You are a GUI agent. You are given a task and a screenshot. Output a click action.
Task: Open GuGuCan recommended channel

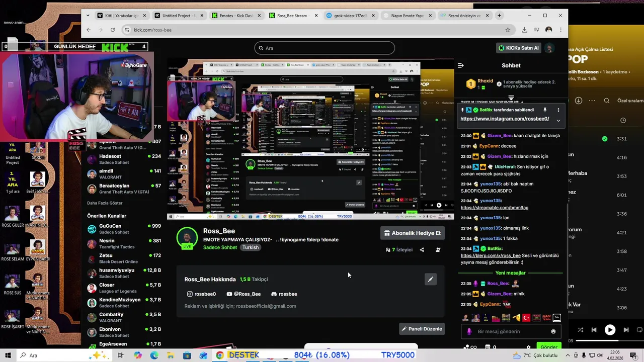click(124, 229)
